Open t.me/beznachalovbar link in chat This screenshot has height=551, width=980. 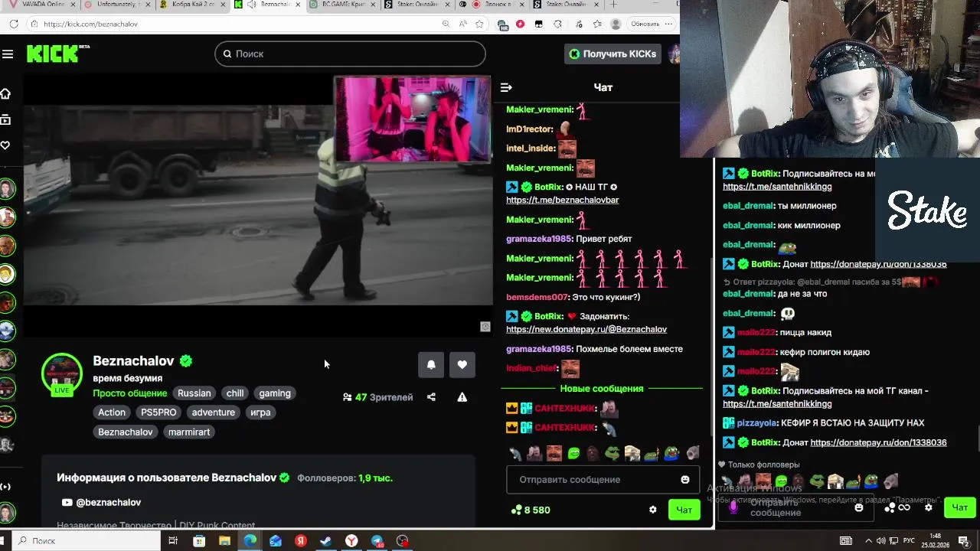pyautogui.click(x=562, y=200)
